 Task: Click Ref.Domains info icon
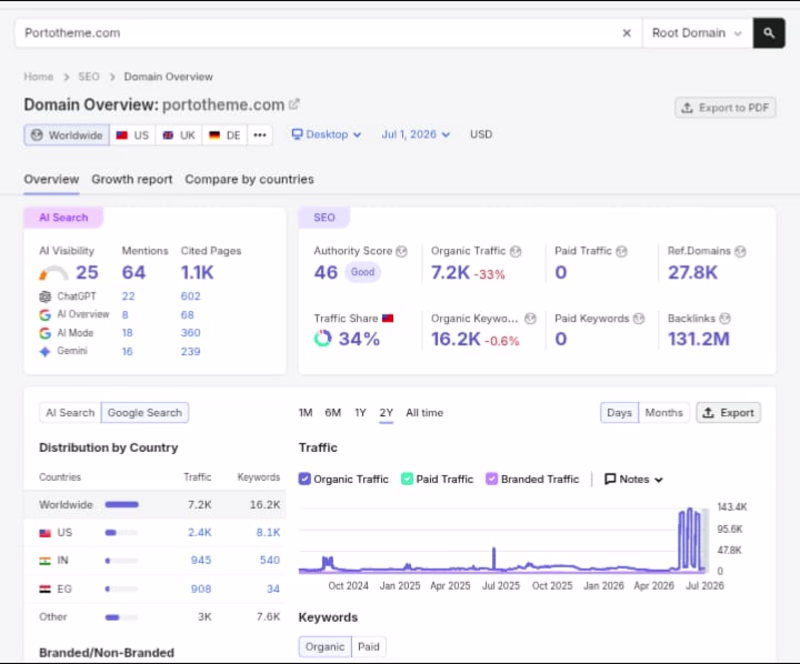click(740, 251)
